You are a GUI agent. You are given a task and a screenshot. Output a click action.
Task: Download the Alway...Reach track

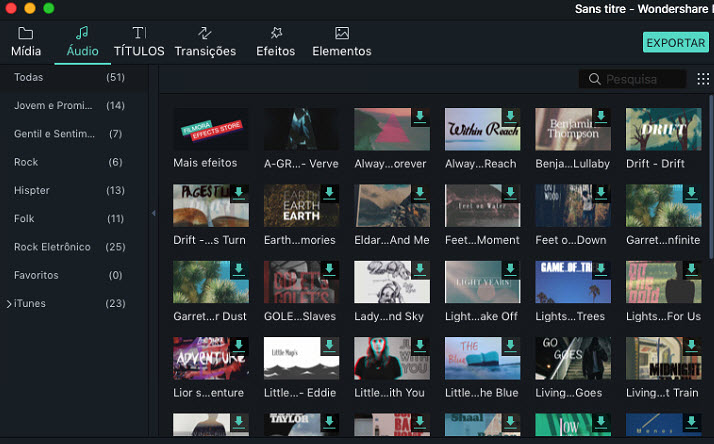coord(510,116)
